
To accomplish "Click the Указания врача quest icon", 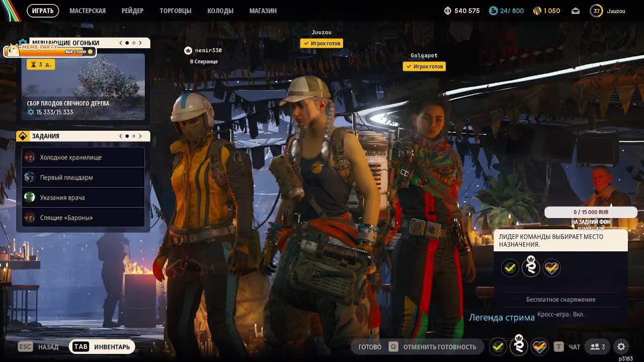I will 30,198.
